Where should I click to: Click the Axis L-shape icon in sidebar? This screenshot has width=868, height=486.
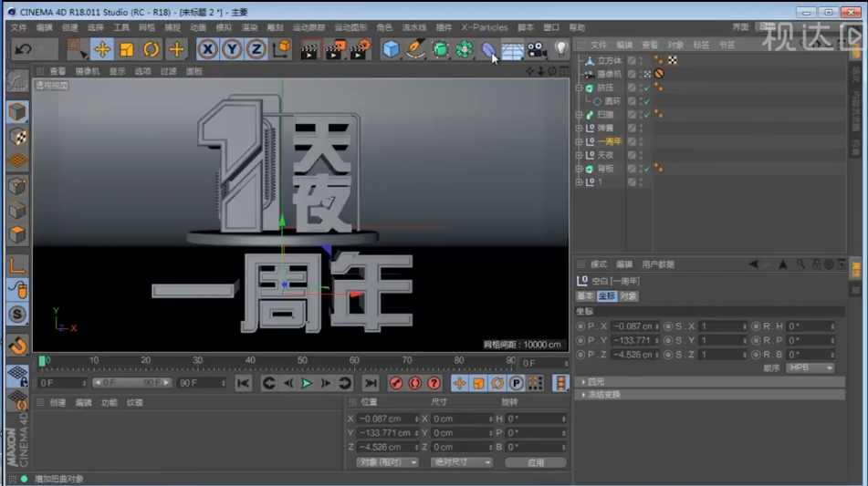point(17,266)
